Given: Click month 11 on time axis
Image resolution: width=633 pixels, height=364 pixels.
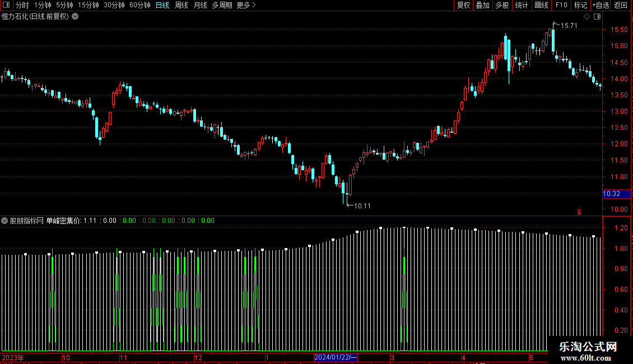Looking at the screenshot, I should (x=124, y=357).
